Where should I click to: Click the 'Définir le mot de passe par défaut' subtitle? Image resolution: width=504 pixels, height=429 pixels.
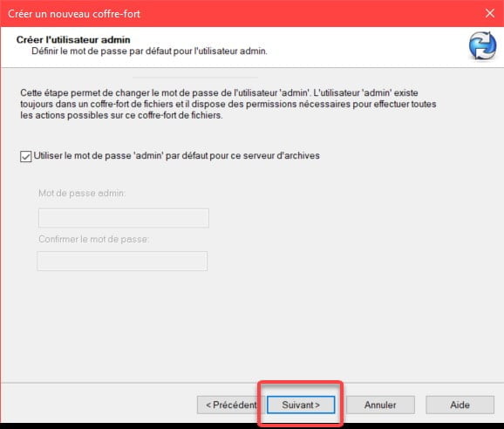point(149,51)
